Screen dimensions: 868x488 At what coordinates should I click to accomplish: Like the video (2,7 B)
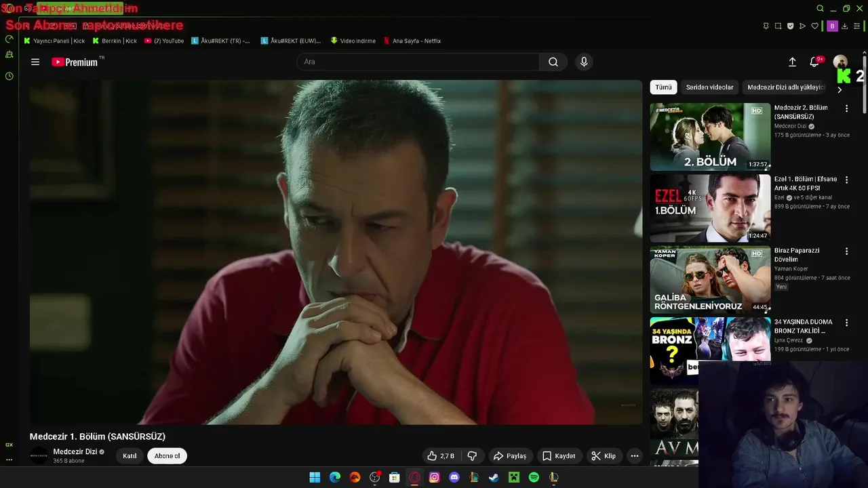click(441, 456)
